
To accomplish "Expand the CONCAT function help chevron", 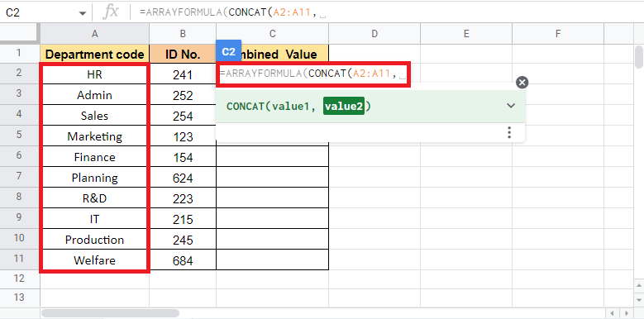I will (511, 106).
